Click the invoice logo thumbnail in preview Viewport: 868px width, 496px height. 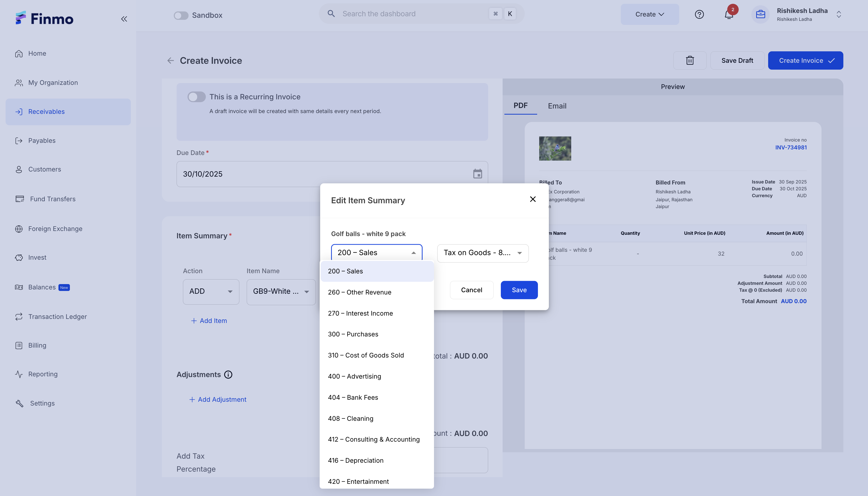[555, 149]
